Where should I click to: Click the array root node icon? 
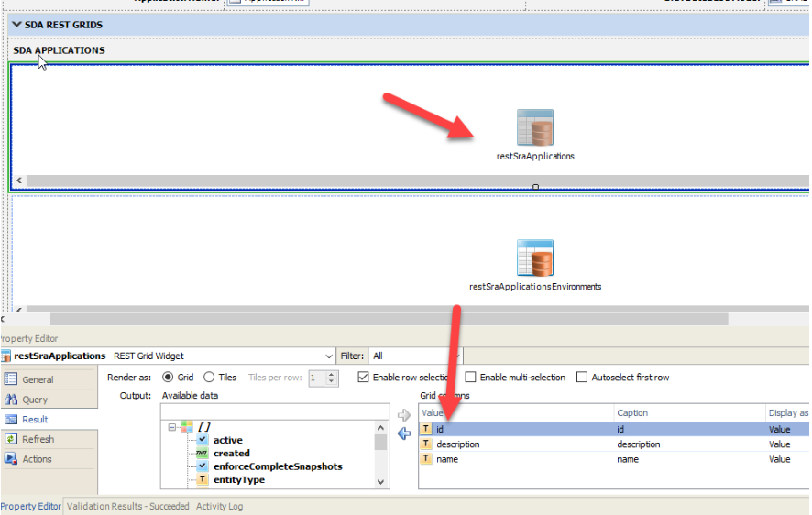[186, 427]
